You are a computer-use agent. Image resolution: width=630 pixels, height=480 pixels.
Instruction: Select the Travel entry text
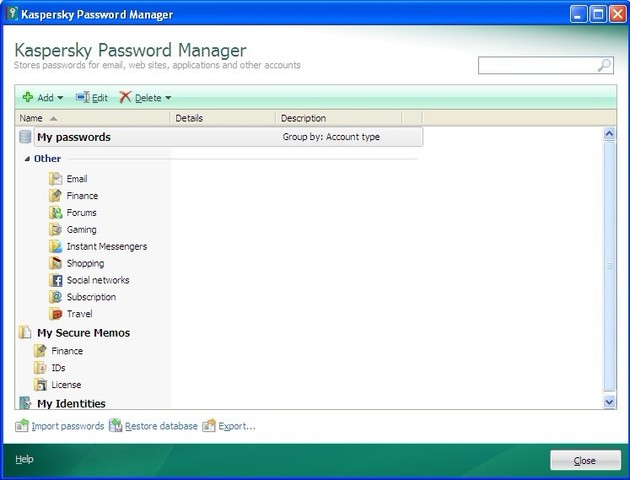pyautogui.click(x=80, y=314)
